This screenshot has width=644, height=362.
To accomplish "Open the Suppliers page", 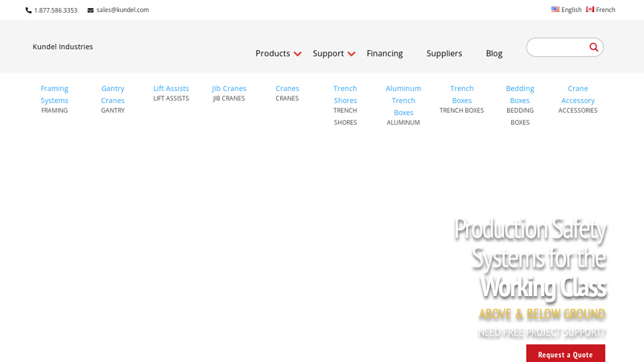I will point(444,53).
